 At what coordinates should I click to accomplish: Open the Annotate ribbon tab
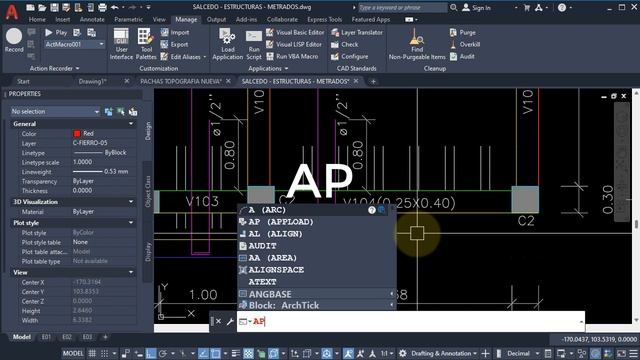[92, 19]
